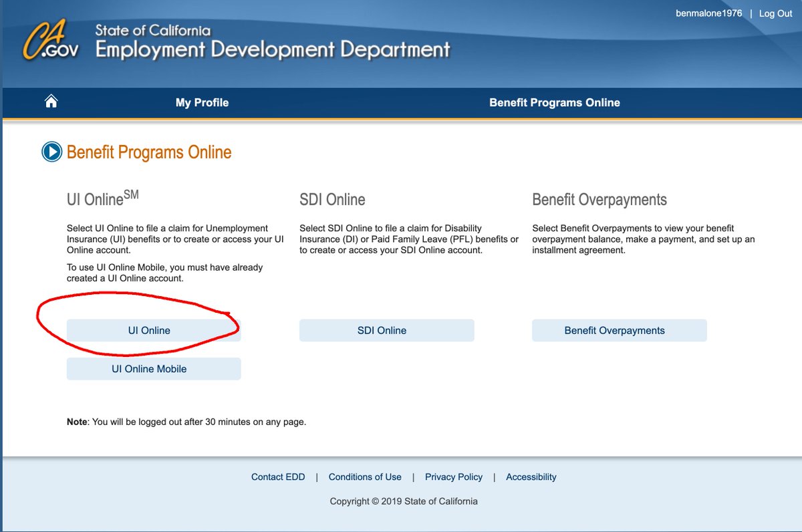Viewport: 802px width, 532px height.
Task: Click the CA.gov logo
Action: [51, 40]
